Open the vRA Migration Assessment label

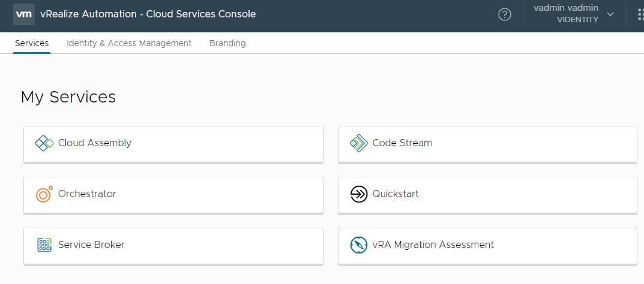pos(433,245)
